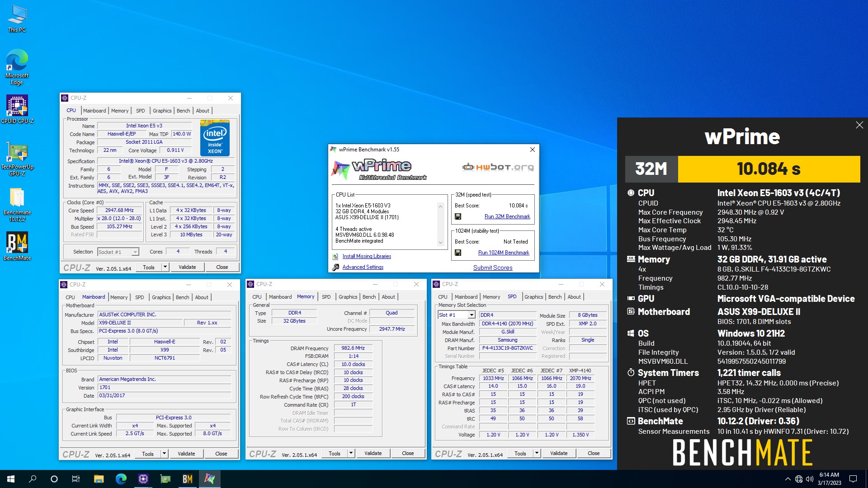
Task: Open the Tools dropdown arrow in CPU-Z Mainboard window
Action: (x=164, y=454)
